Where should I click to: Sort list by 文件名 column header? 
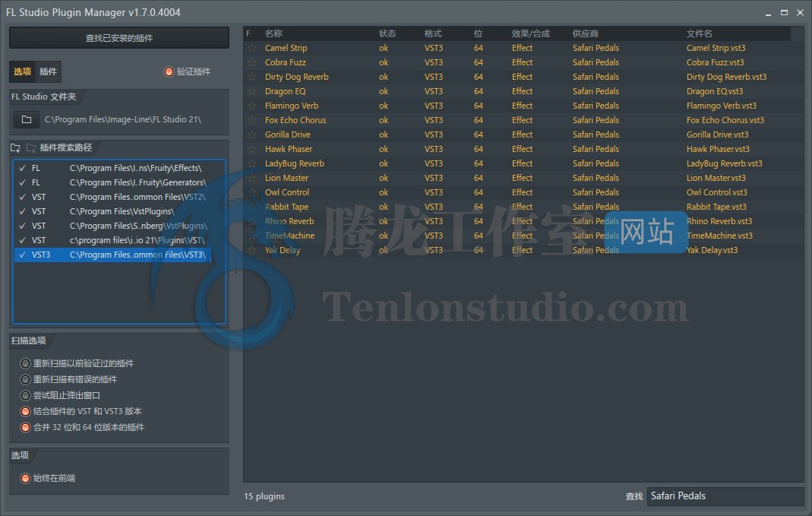(x=700, y=33)
